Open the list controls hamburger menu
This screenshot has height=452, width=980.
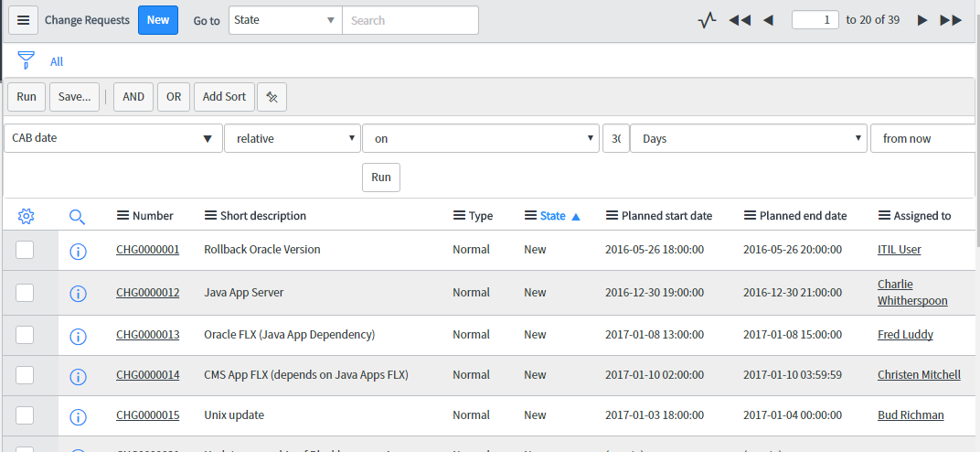tap(23, 20)
